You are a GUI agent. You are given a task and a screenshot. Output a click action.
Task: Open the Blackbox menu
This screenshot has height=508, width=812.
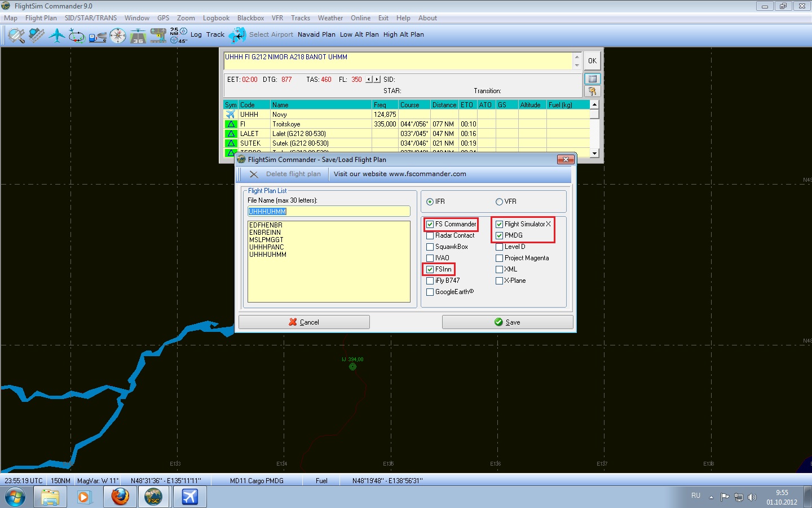point(251,18)
